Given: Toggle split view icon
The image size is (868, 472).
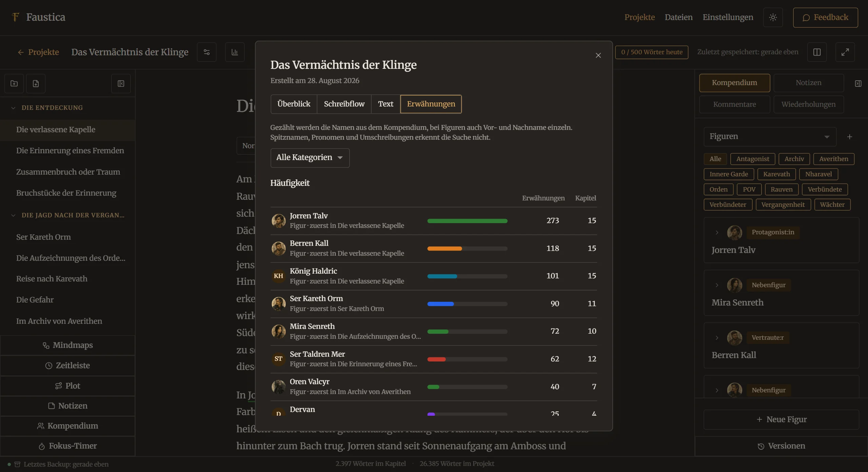Looking at the screenshot, I should (817, 52).
